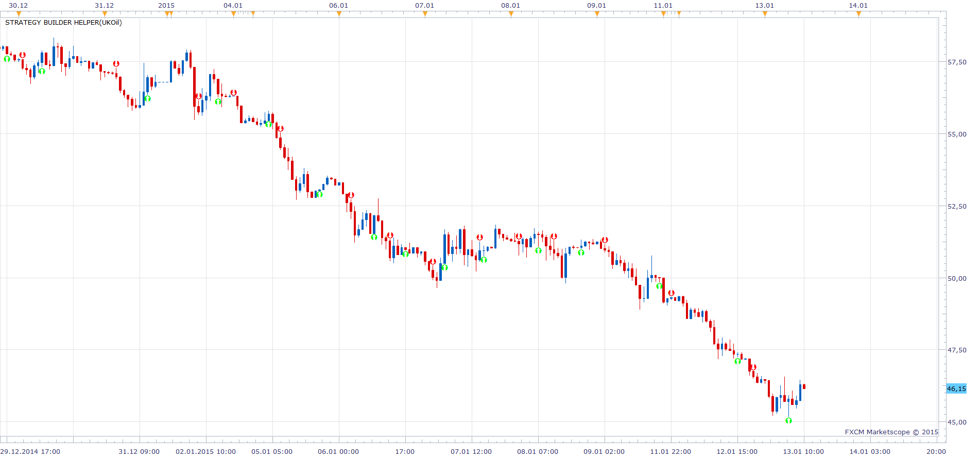Click the 13.01 10:00 label on the time axis
Screen dimensions: 980x458
tap(803, 451)
